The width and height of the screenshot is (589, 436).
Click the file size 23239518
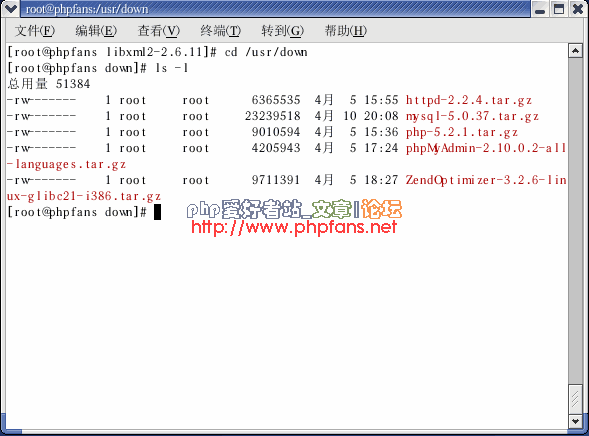(x=273, y=116)
